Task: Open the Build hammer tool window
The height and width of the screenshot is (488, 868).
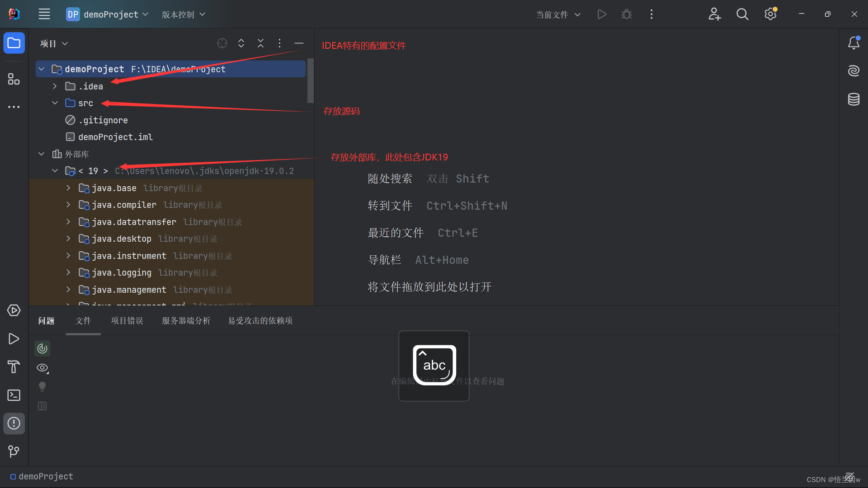Action: (14, 367)
